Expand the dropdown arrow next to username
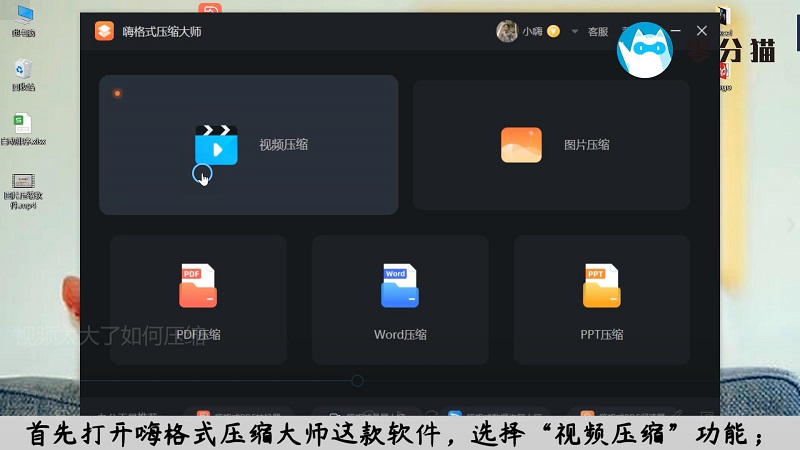This screenshot has height=450, width=800. (574, 31)
